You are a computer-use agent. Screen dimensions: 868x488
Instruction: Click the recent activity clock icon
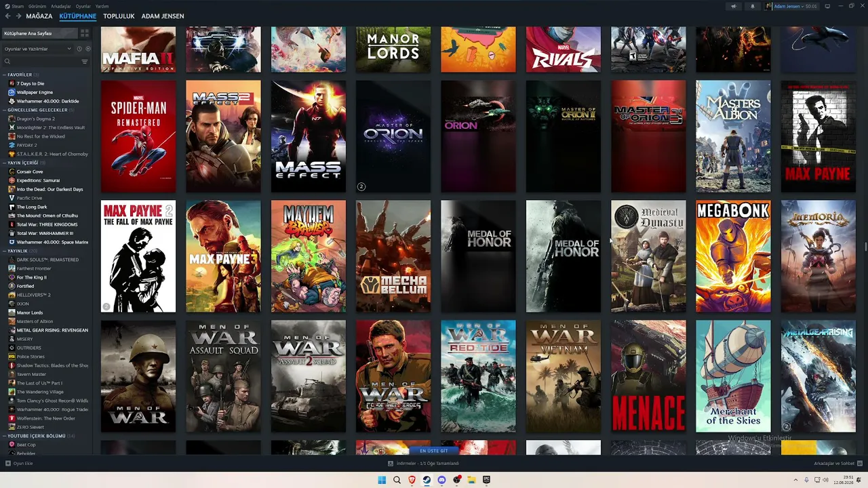click(79, 49)
